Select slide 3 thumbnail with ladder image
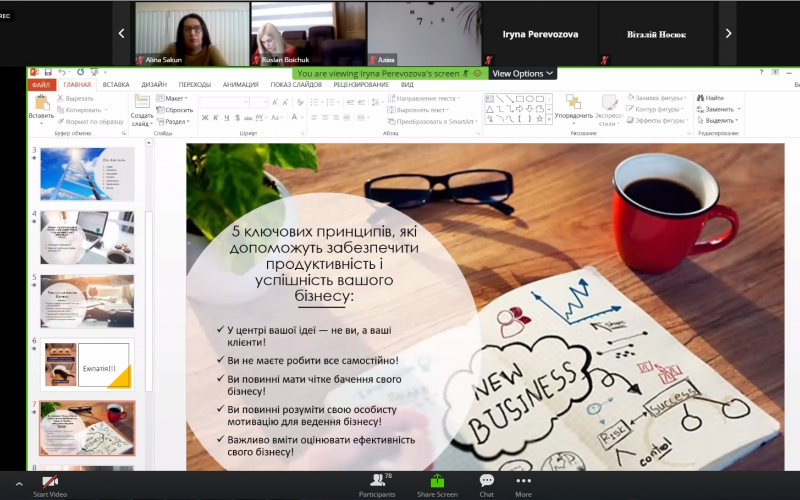This screenshot has height=500, width=800. tap(87, 174)
